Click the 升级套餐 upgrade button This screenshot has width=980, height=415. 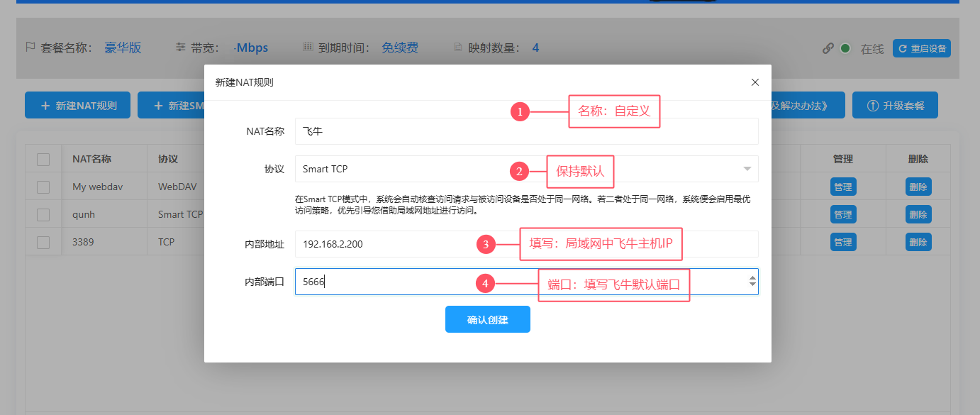point(895,105)
